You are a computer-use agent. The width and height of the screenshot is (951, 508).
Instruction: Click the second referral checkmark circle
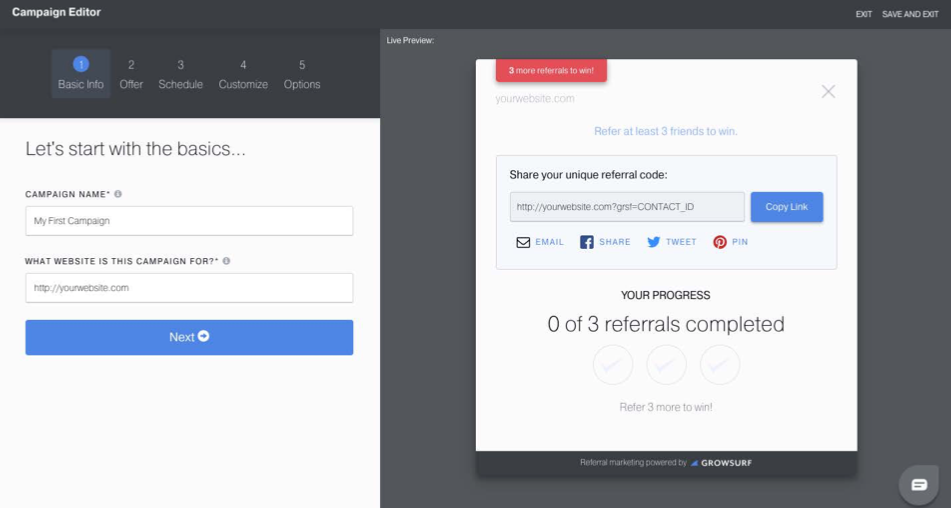coord(666,365)
